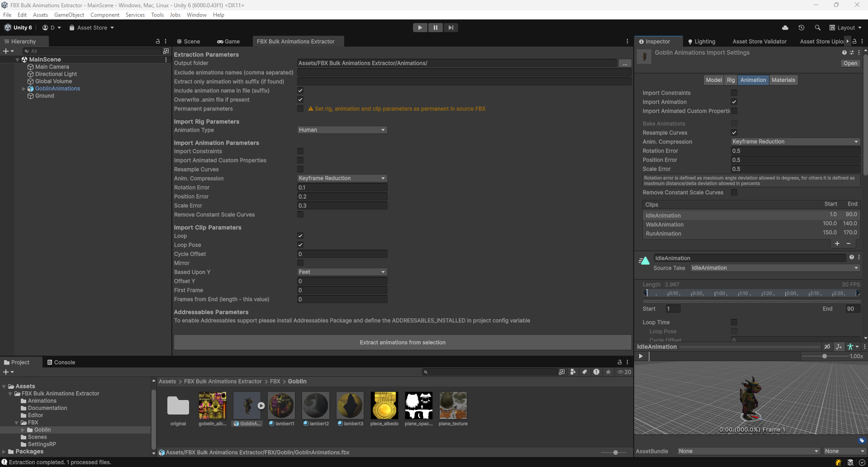Expand Packages folder in Project tree

tap(4, 452)
